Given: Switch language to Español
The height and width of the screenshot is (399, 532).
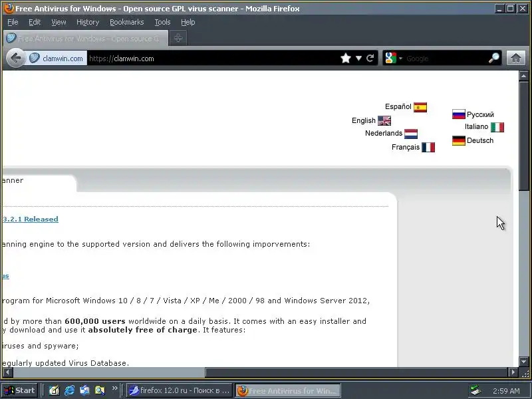Looking at the screenshot, I should point(398,106).
